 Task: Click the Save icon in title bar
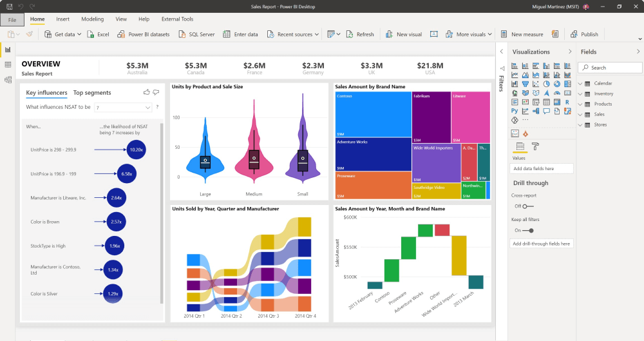[10, 6]
